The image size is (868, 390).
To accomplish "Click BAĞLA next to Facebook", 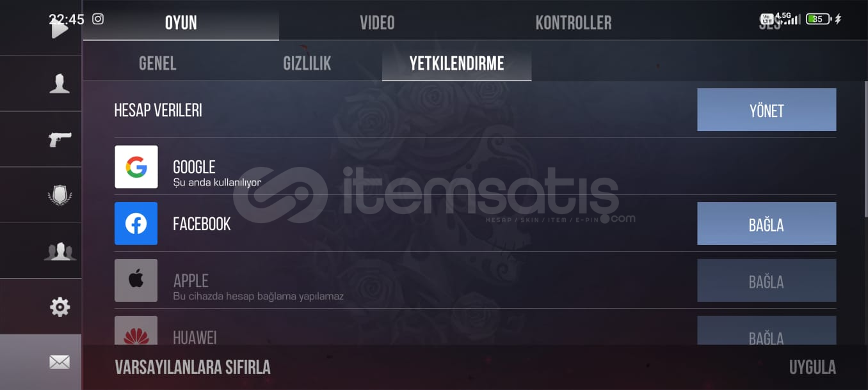I will tap(766, 224).
